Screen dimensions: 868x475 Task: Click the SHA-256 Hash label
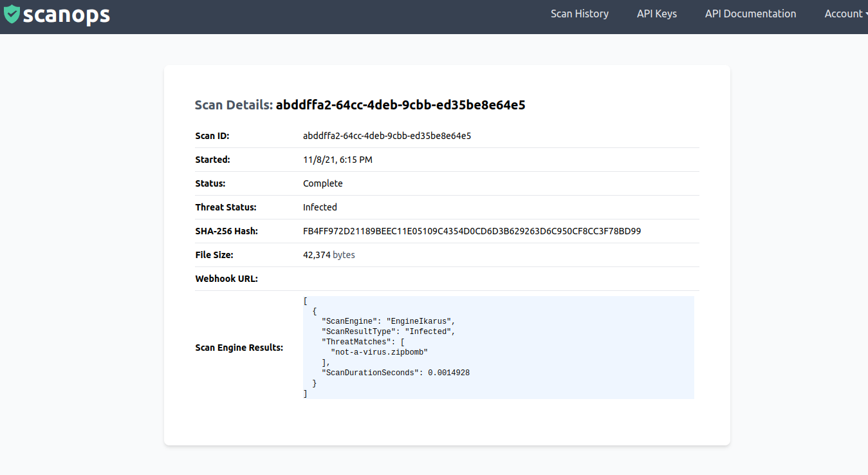(x=226, y=231)
